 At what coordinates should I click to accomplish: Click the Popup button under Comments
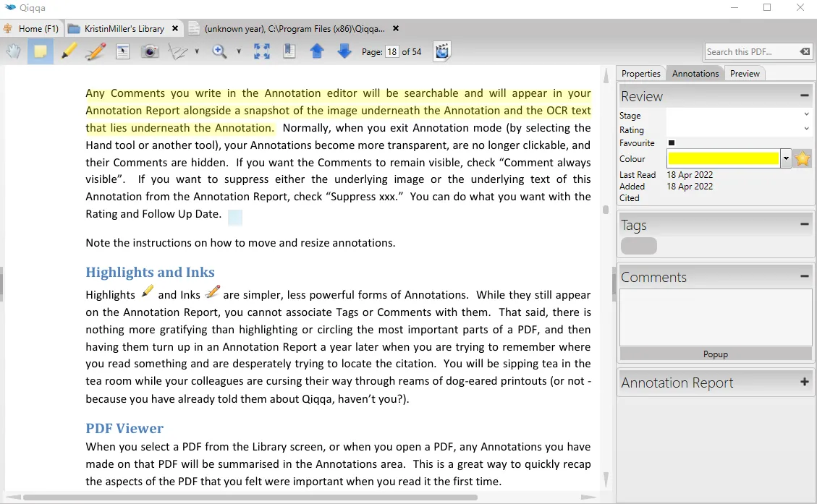716,354
